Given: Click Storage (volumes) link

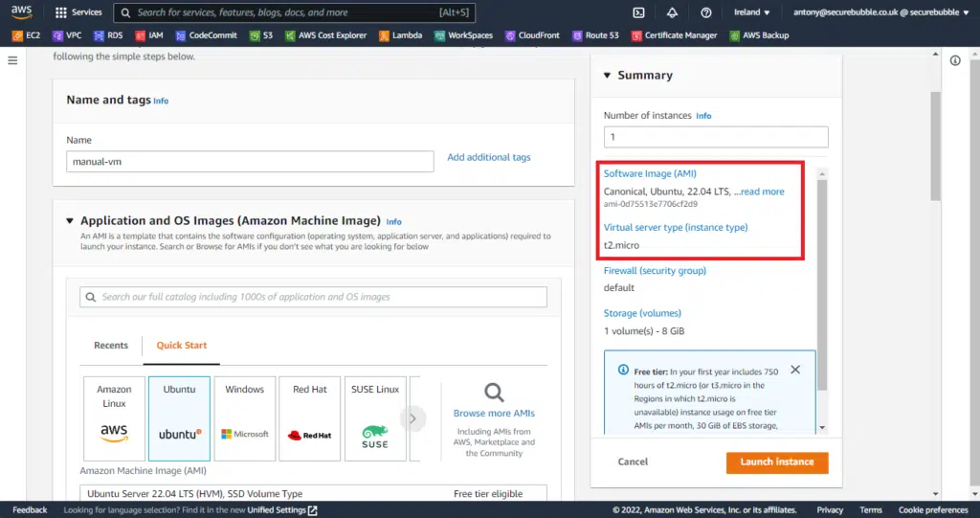Looking at the screenshot, I should tap(642, 313).
